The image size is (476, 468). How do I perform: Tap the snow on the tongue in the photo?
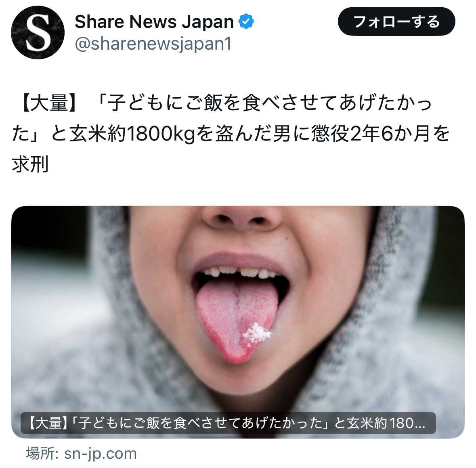[257, 334]
